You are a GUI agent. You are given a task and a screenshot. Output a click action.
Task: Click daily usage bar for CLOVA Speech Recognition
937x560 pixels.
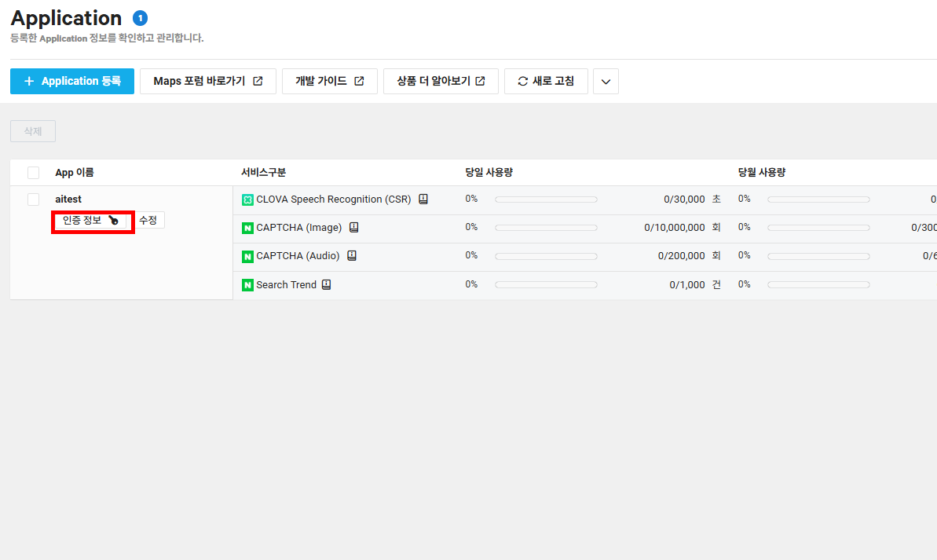pyautogui.click(x=546, y=199)
